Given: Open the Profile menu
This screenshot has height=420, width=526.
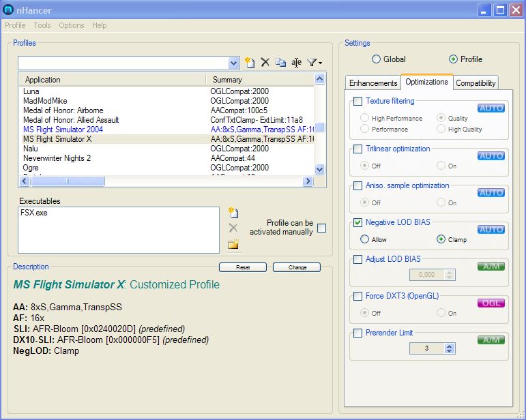Looking at the screenshot, I should pos(15,25).
